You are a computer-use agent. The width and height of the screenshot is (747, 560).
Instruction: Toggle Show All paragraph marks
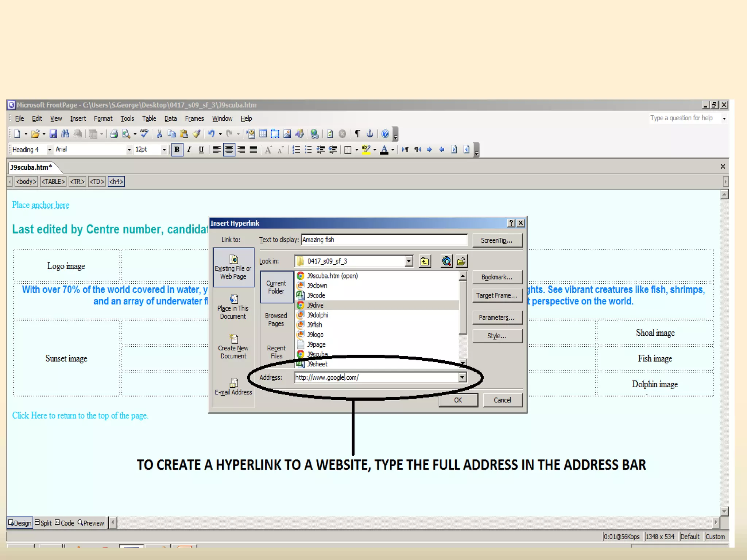(358, 134)
